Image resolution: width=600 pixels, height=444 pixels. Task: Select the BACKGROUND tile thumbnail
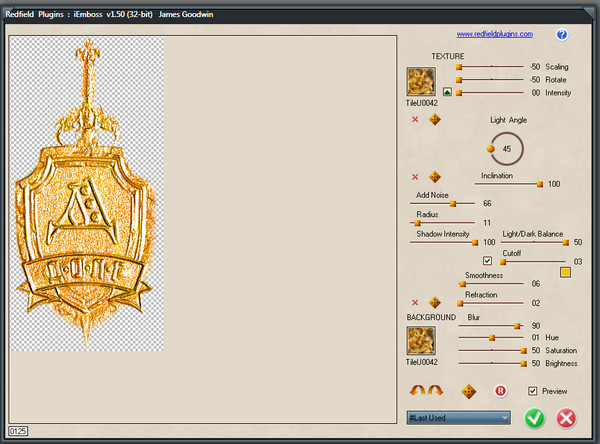(x=420, y=341)
